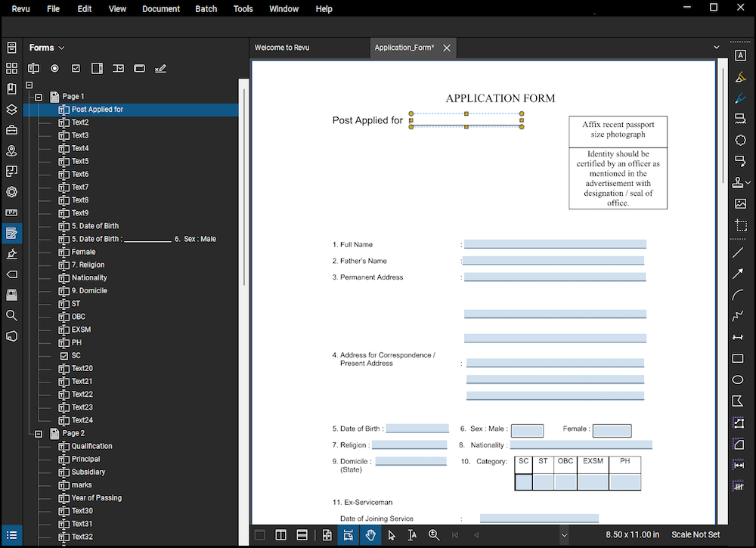This screenshot has width=756, height=548.
Task: Collapse the Page 1 tree node
Action: point(38,96)
